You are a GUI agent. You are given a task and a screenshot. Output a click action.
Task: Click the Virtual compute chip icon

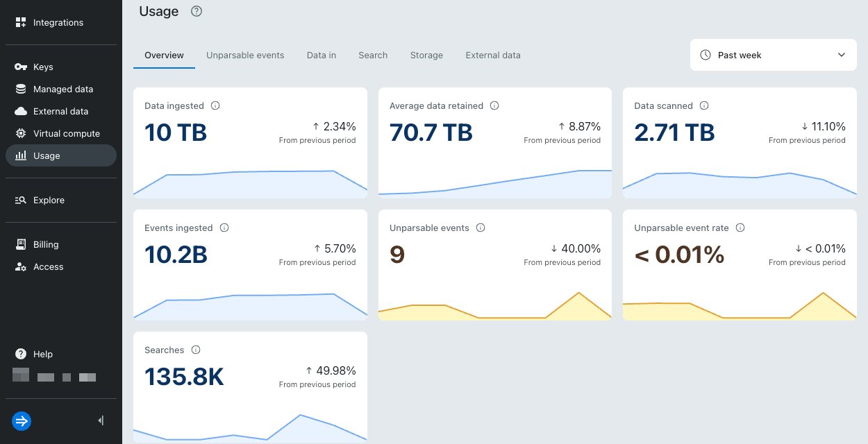point(21,133)
